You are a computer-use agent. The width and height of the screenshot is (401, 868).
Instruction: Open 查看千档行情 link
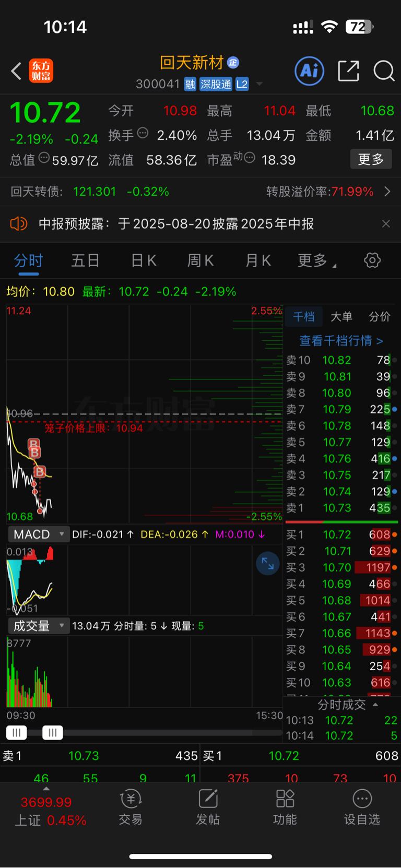(x=341, y=341)
